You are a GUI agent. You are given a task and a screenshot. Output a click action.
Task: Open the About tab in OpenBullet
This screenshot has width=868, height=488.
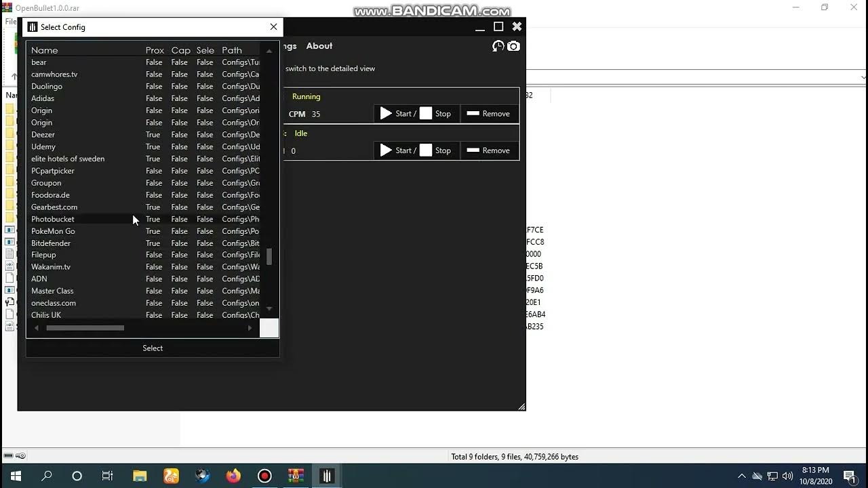(319, 46)
